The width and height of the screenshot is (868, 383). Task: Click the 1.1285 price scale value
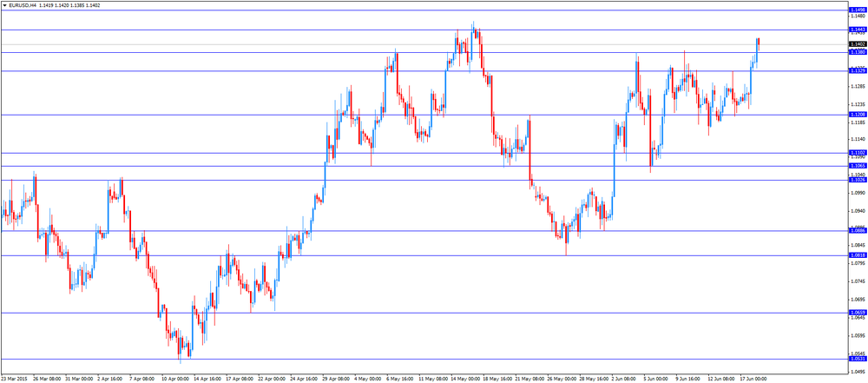(857, 86)
